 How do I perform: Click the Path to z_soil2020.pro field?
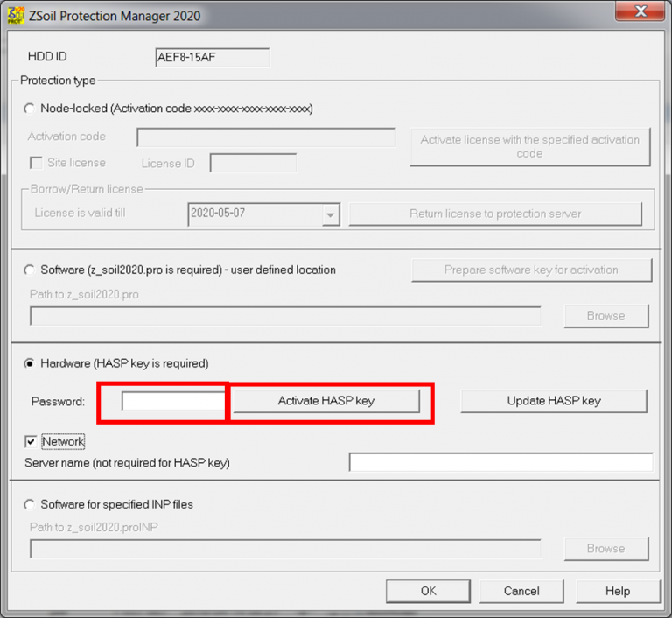(285, 316)
